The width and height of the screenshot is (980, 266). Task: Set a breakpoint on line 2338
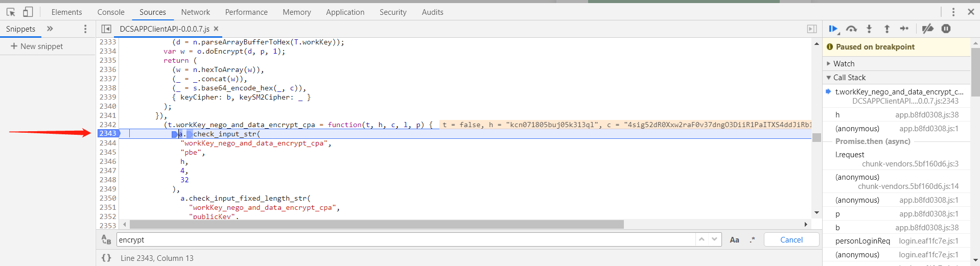tap(108, 88)
